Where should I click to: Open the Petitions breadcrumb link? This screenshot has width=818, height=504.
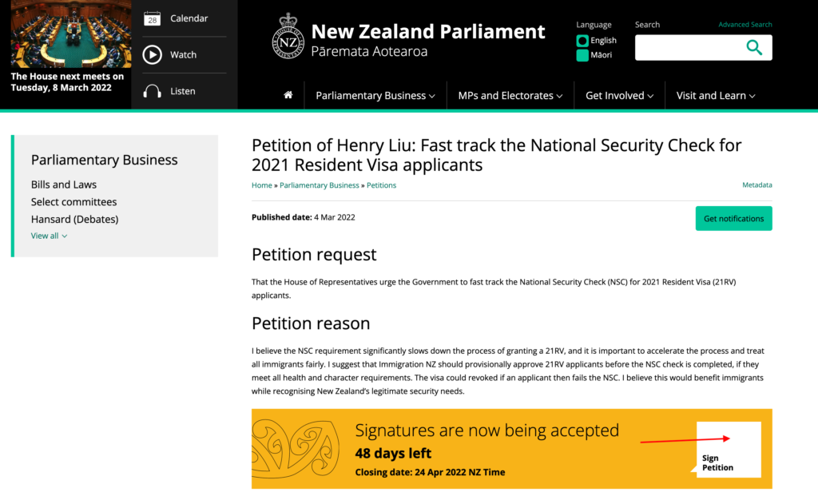381,185
